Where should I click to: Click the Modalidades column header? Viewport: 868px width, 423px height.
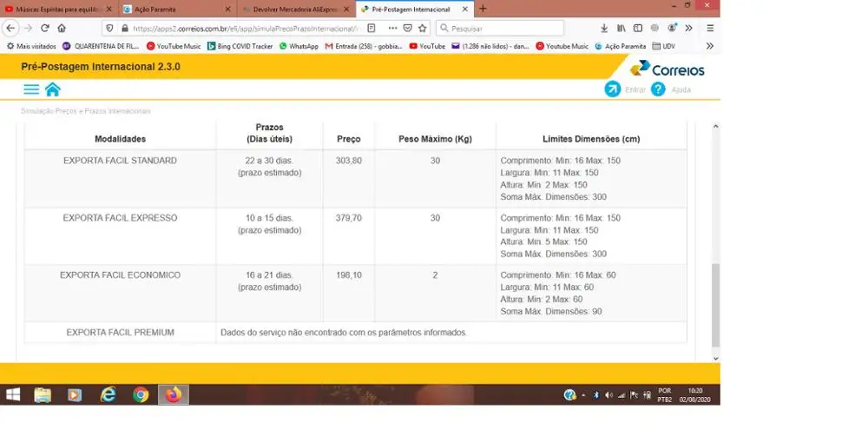(x=120, y=139)
